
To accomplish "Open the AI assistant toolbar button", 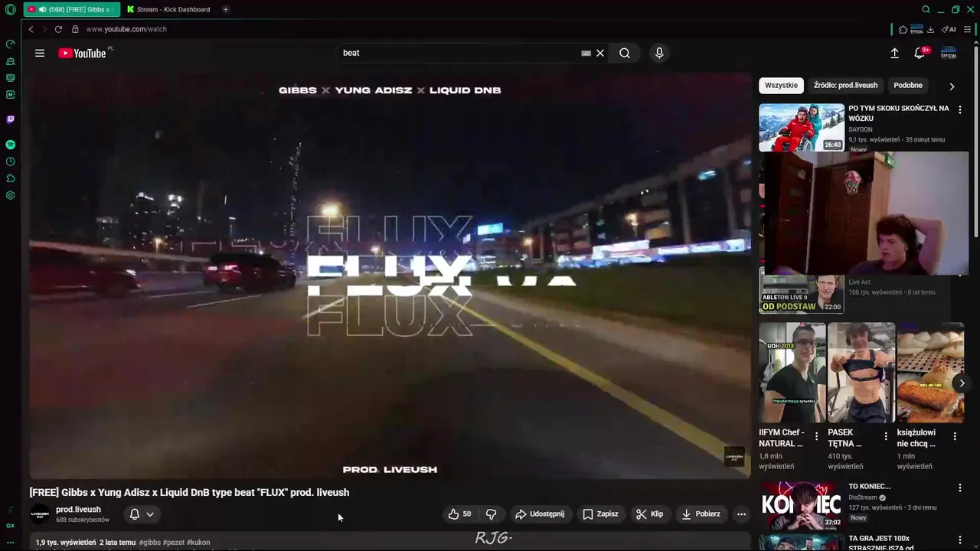I will pos(949,29).
